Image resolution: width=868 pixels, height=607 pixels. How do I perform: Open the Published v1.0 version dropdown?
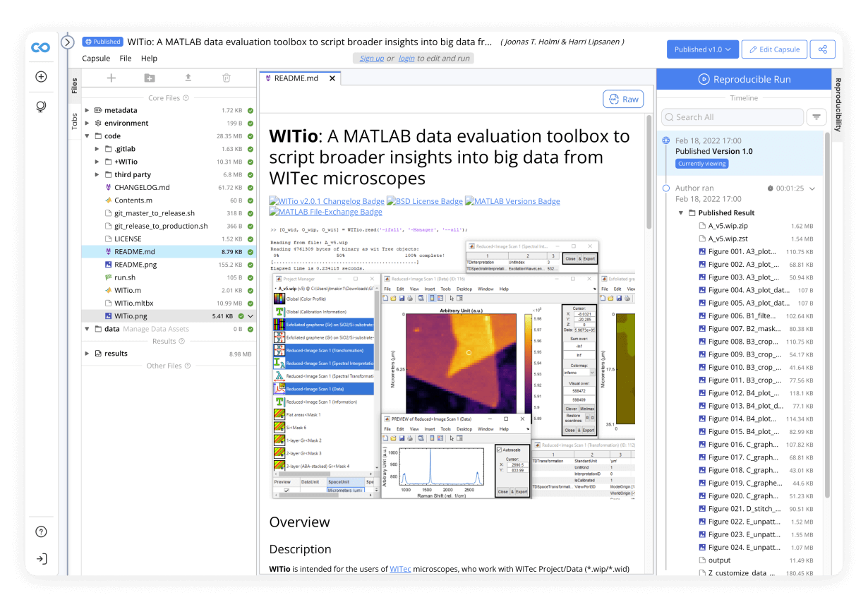(701, 49)
